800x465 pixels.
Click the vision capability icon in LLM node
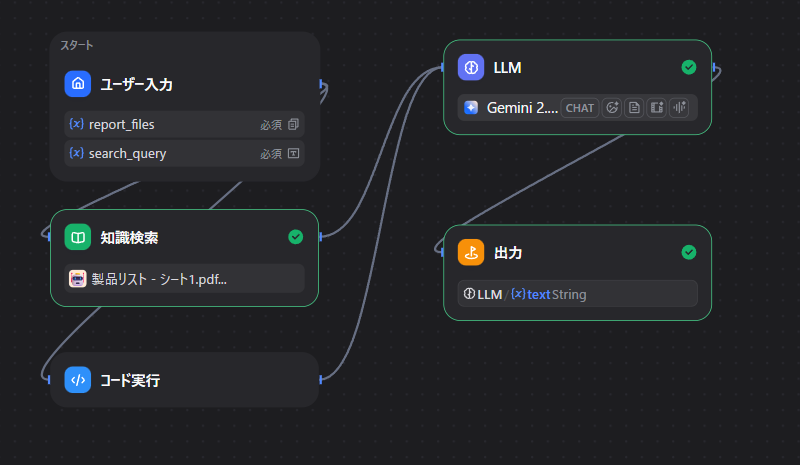click(612, 107)
